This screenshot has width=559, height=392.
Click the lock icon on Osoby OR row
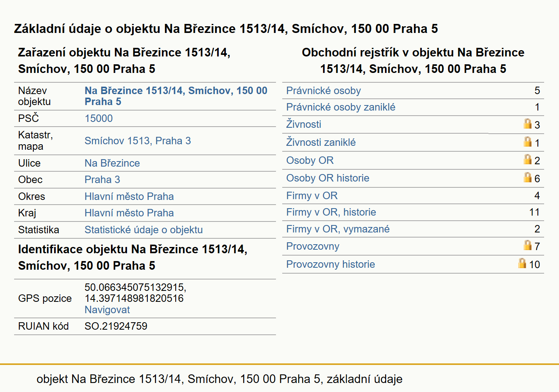point(528,159)
